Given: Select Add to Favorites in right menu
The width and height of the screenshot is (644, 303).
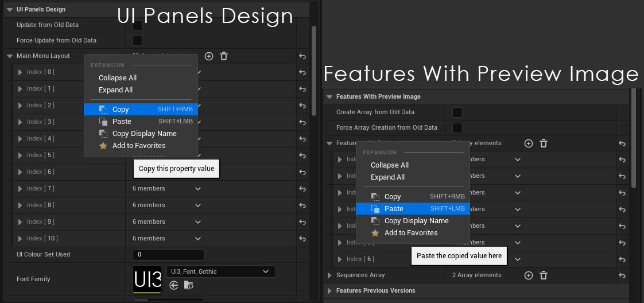Looking at the screenshot, I should coord(413,232).
